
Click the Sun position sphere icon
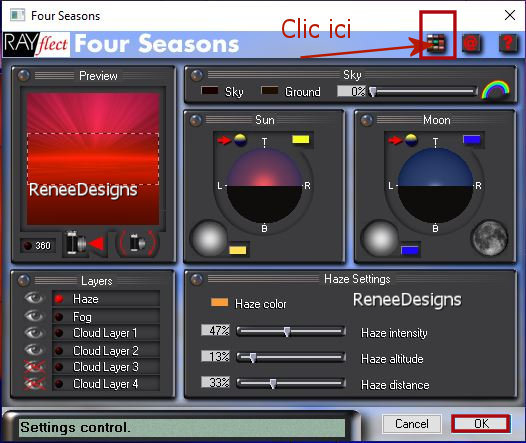(240, 140)
